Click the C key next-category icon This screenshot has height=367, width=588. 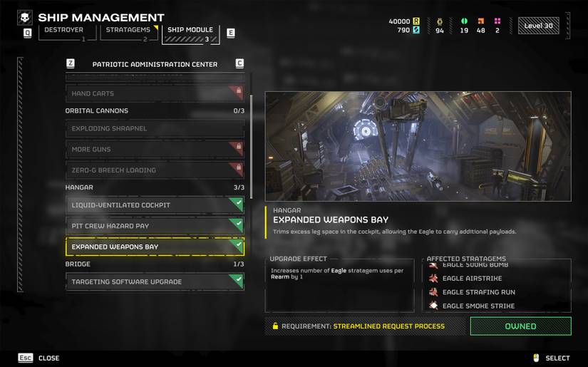[x=239, y=63]
